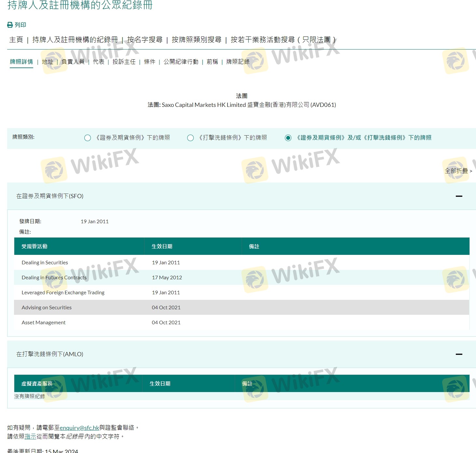Go to 主頁 in the breadcrumb navigation
The image size is (476, 453).
(x=16, y=40)
